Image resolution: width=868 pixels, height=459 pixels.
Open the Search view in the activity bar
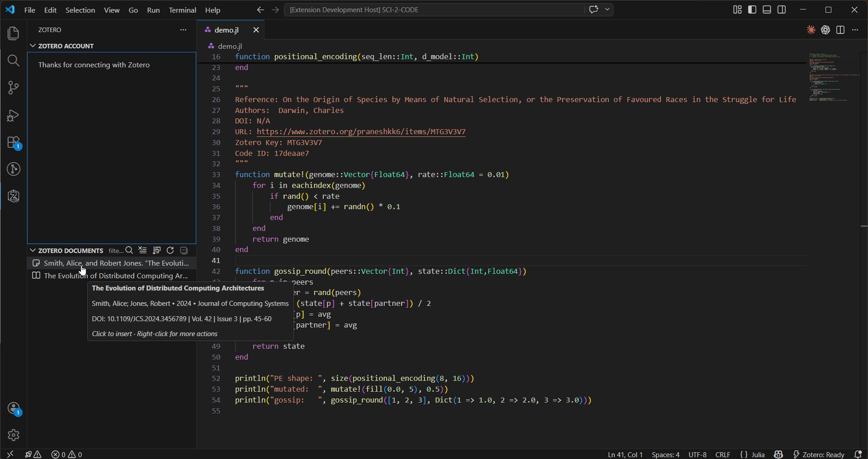(x=14, y=61)
